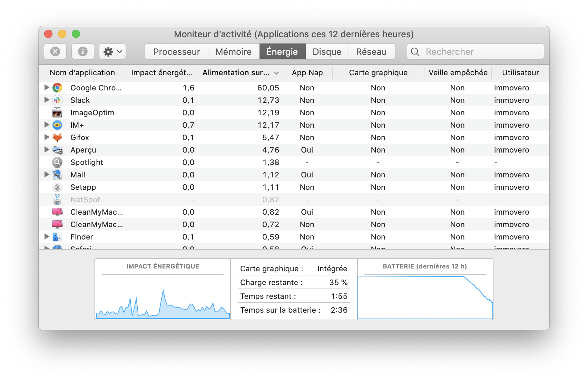
Task: Select the ImageOptim name text
Action: (92, 113)
